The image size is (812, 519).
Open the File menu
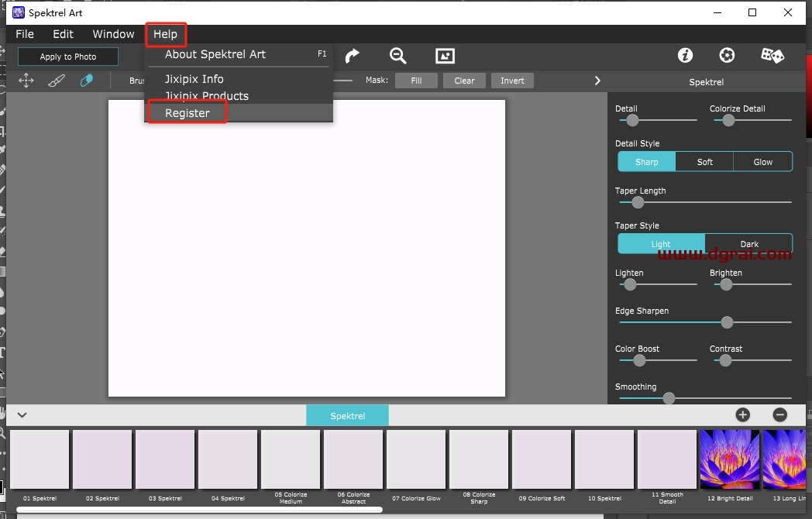25,34
